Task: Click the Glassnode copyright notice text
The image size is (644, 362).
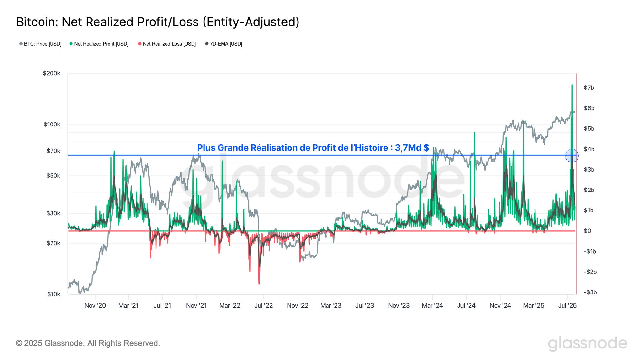Action: tap(88, 343)
